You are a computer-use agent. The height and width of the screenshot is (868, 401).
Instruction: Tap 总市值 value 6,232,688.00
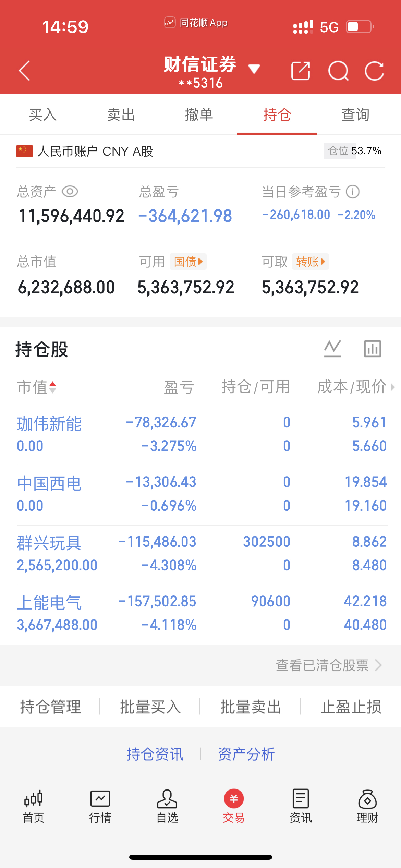tap(66, 287)
